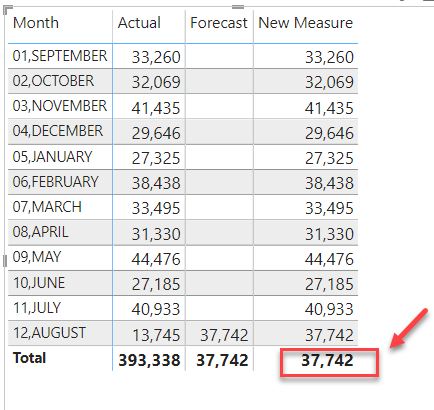The image size is (434, 410).
Task: Select Actual value 38,438 for February
Action: click(x=156, y=183)
